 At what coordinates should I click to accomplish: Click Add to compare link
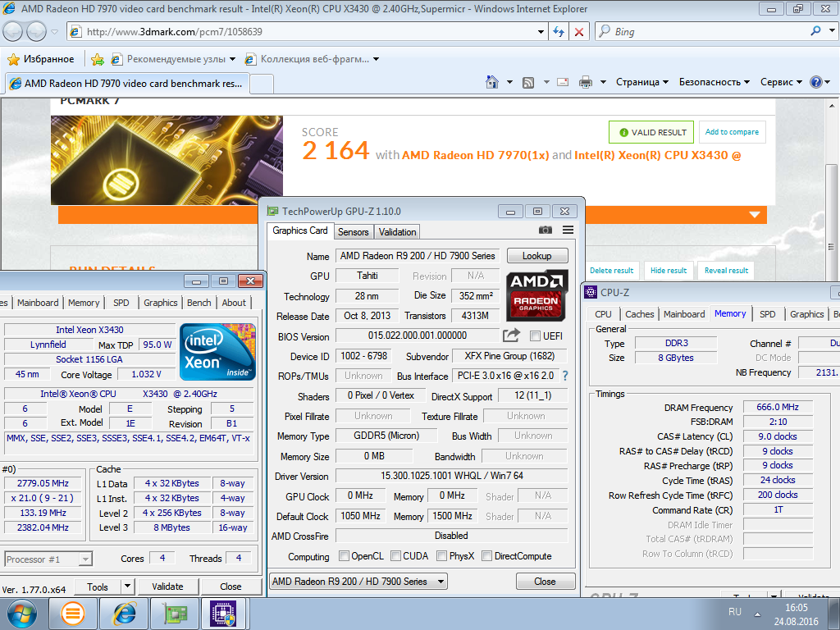[x=732, y=132]
